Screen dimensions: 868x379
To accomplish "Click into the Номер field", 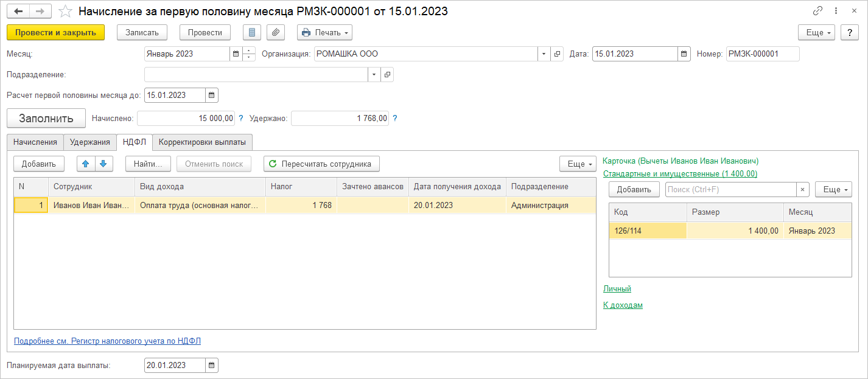I will (x=763, y=54).
